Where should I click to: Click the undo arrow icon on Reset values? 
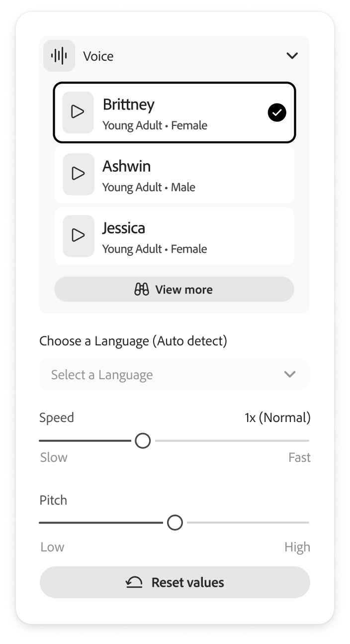[133, 582]
